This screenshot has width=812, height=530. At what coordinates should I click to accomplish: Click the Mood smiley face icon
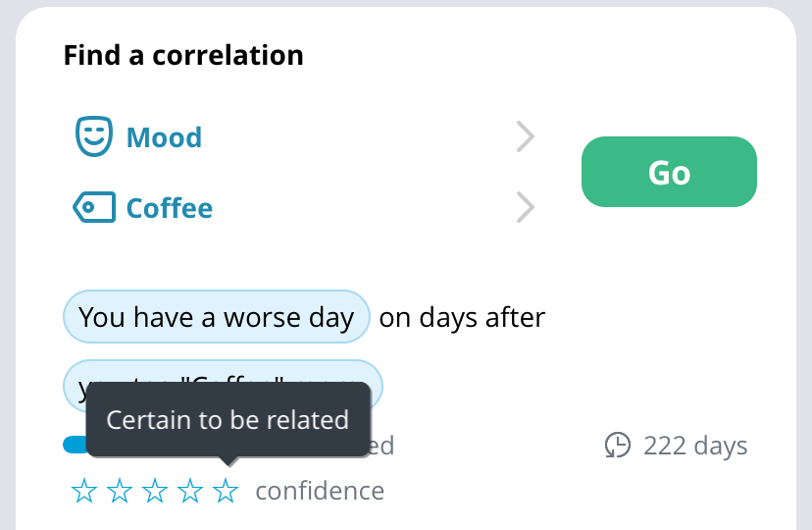(x=94, y=136)
